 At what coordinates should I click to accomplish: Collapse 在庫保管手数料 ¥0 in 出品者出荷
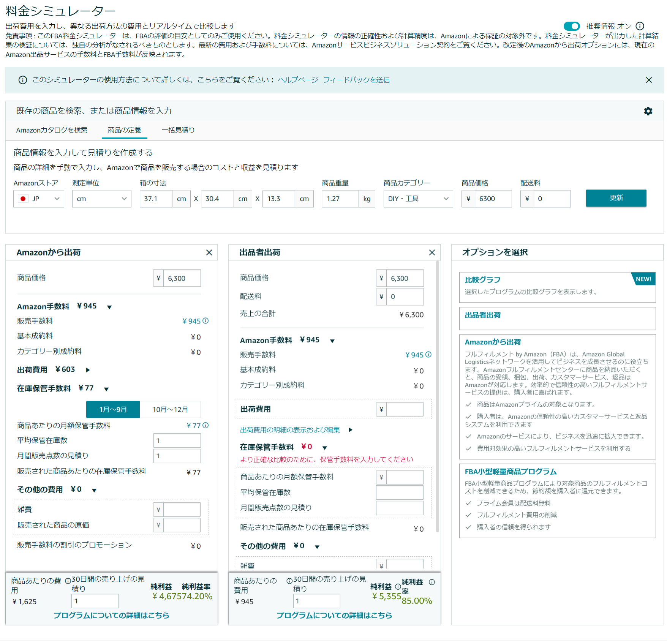pyautogui.click(x=325, y=448)
